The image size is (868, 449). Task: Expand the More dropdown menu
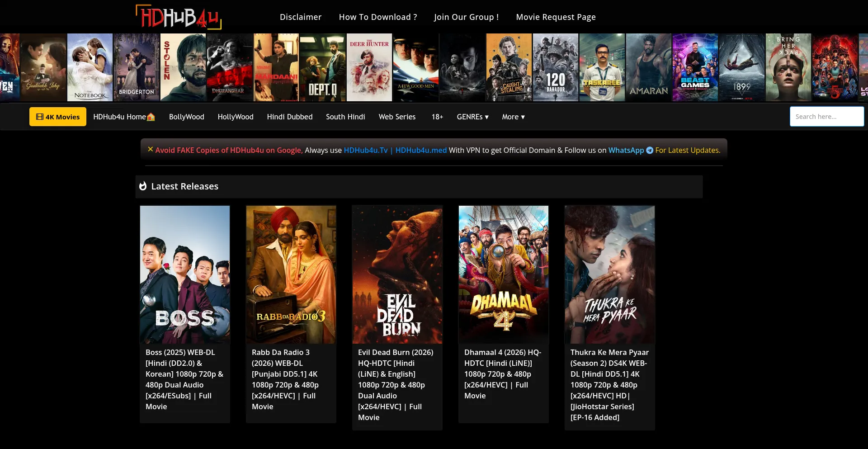(514, 117)
